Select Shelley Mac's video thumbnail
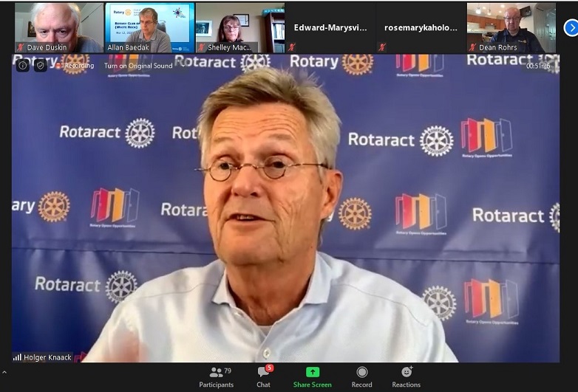Image resolution: width=578 pixels, height=392 pixels. [240, 27]
